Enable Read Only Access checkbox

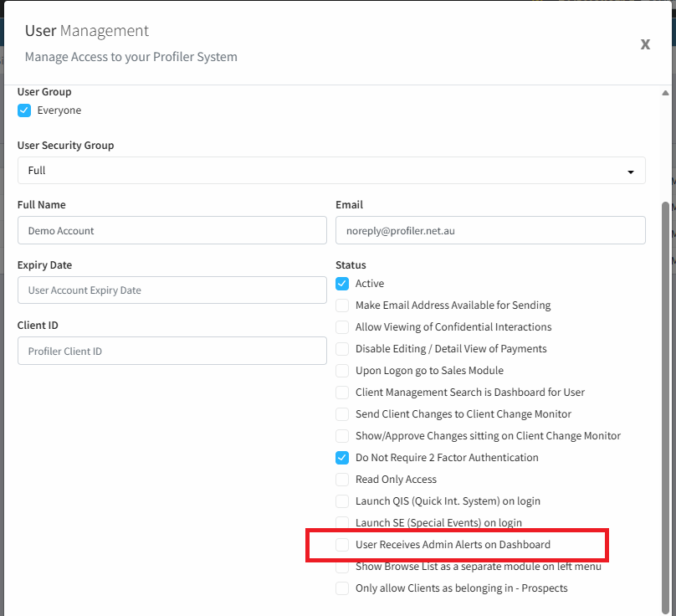(x=342, y=480)
